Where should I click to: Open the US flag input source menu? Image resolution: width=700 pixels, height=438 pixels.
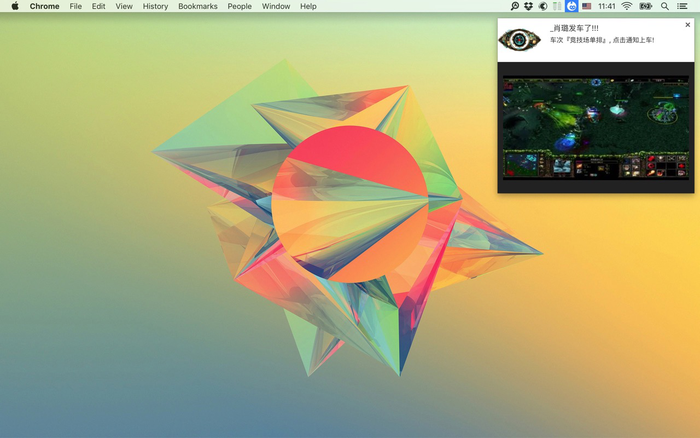click(587, 6)
